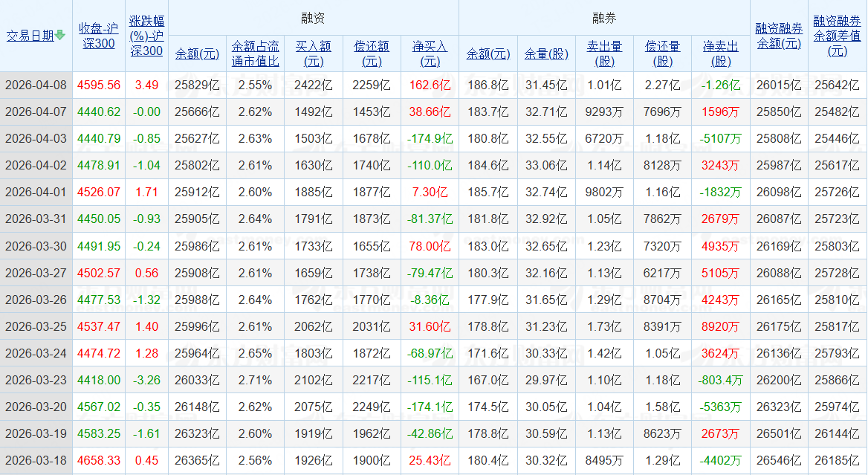Sort by 净买入(元) header
The image size is (868, 475).
coord(430,54)
